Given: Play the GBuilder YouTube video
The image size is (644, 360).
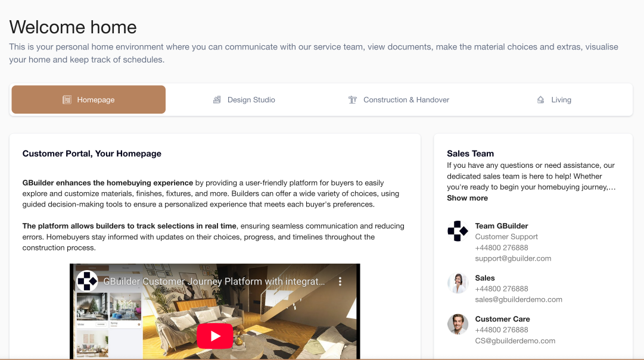Looking at the screenshot, I should coord(215,336).
